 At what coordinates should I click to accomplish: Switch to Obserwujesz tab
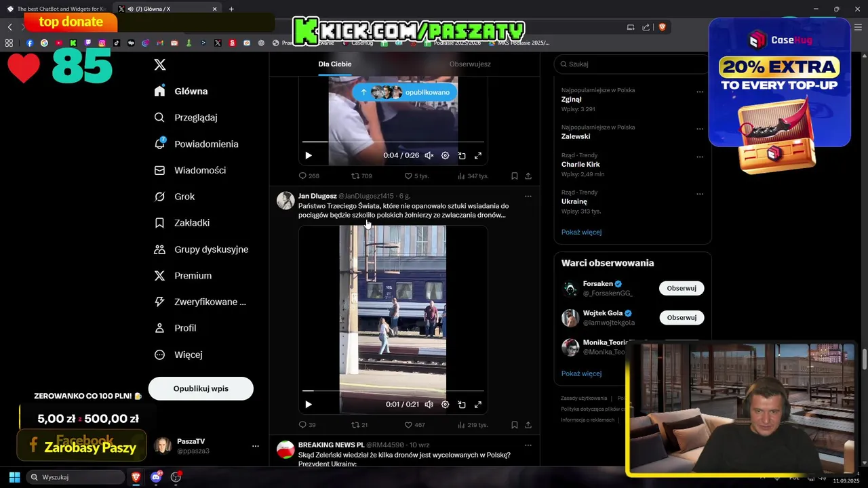[470, 64]
